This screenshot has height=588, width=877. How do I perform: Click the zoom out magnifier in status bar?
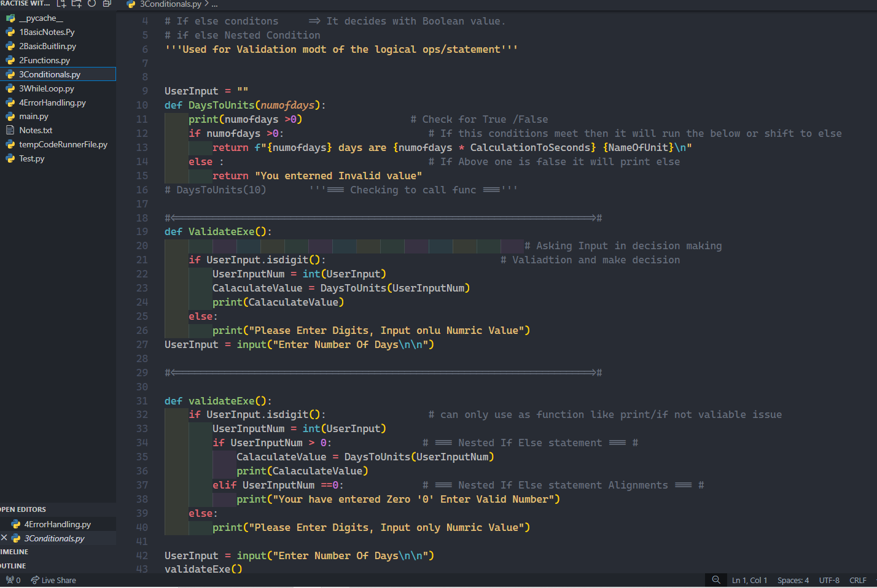[x=715, y=580]
